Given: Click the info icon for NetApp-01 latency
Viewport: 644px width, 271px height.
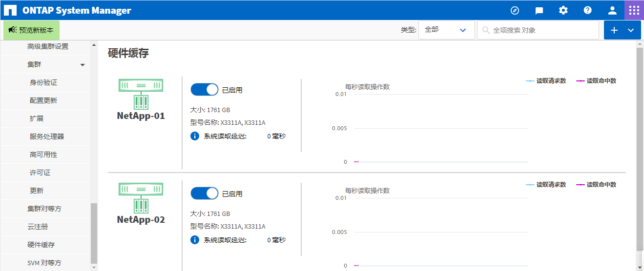Looking at the screenshot, I should click(195, 136).
